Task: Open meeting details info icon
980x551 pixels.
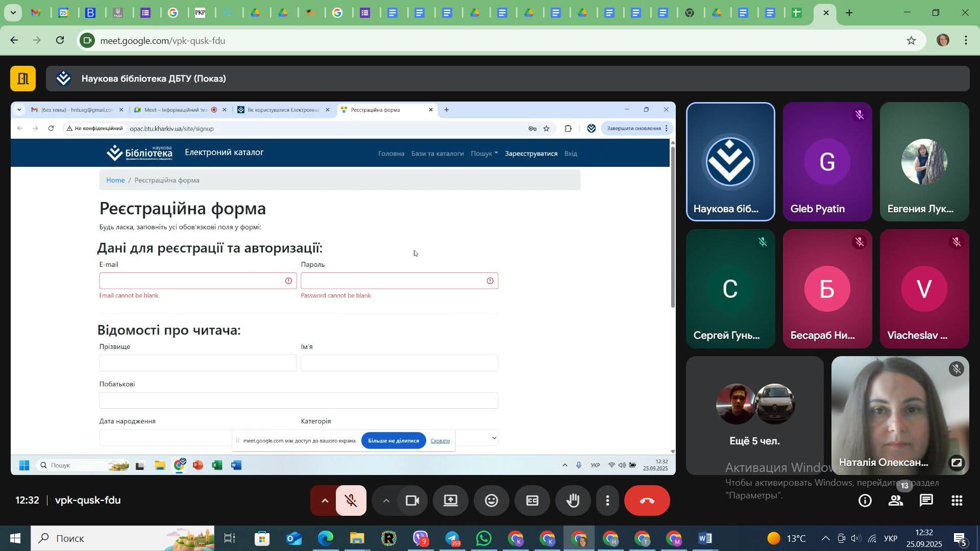Action: [x=865, y=500]
